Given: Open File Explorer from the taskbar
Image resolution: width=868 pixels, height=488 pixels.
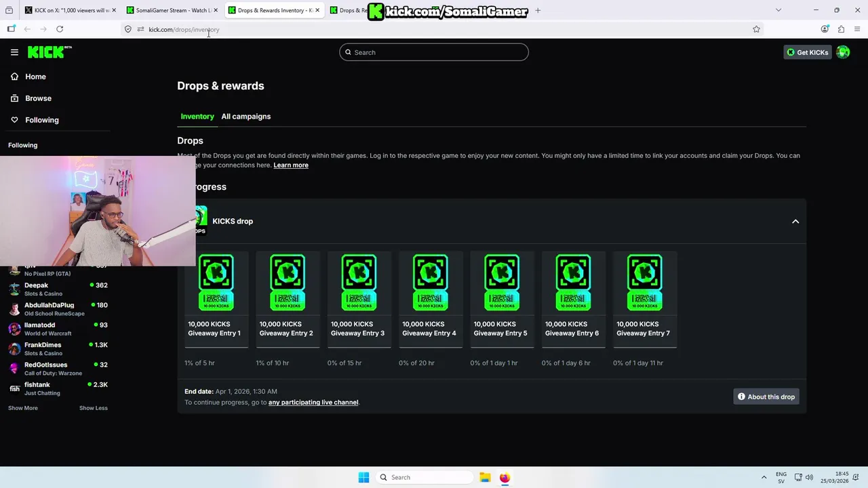Looking at the screenshot, I should click(485, 477).
